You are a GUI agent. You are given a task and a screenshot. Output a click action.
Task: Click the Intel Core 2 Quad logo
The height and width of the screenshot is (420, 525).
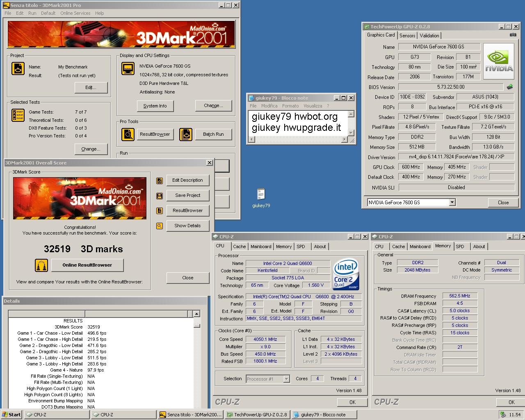coord(345,274)
